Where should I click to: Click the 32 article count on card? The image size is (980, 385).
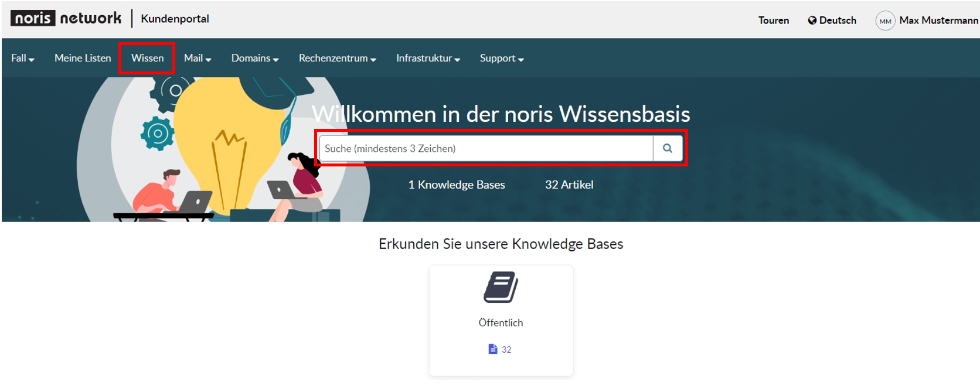point(506,350)
